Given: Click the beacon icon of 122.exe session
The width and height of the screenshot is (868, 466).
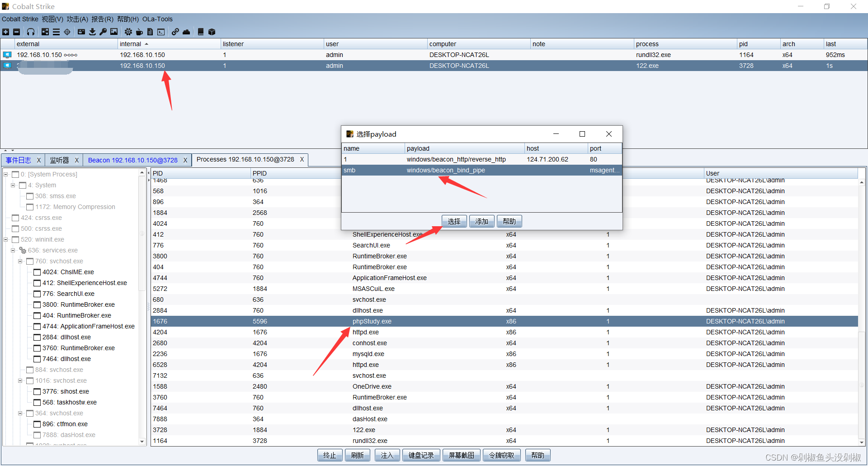Looking at the screenshot, I should tap(7, 66).
